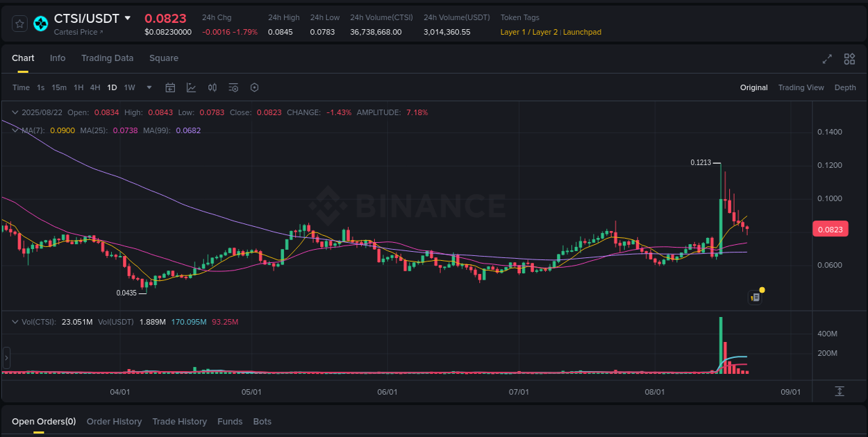Expand the bottom scale adjustment control
This screenshot has height=437, width=868.
(840, 391)
